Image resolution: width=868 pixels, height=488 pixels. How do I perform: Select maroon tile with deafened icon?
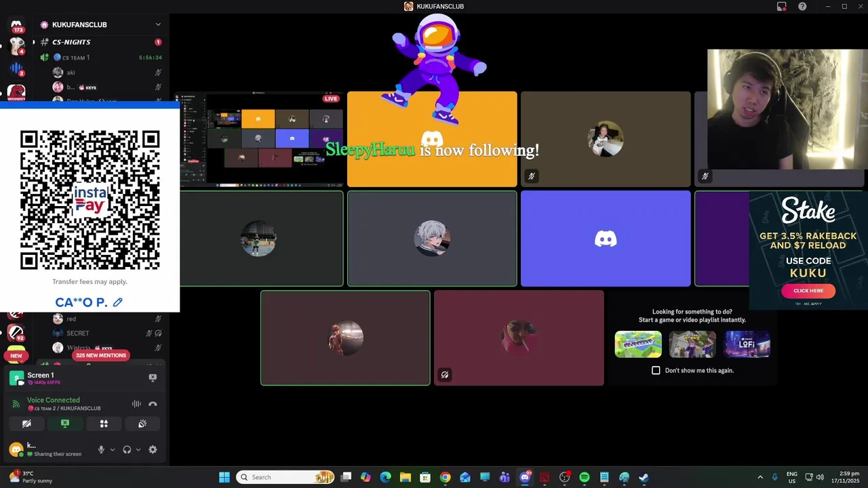point(519,338)
